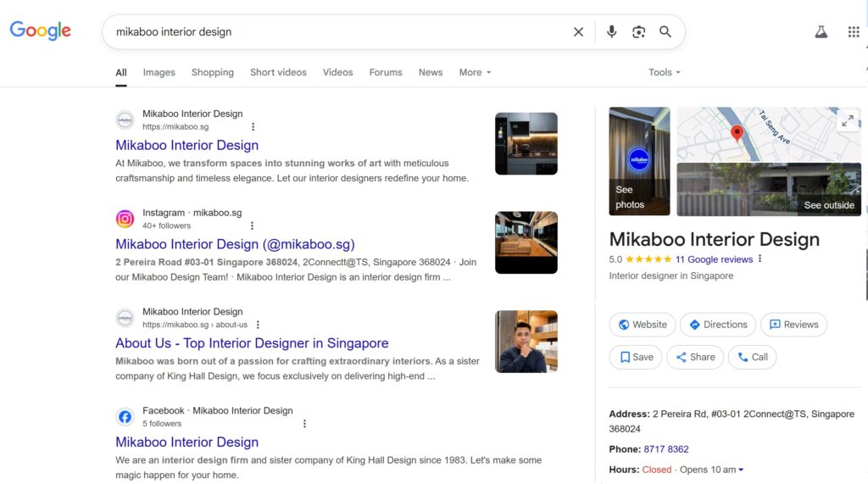Clear the search box text

point(578,32)
